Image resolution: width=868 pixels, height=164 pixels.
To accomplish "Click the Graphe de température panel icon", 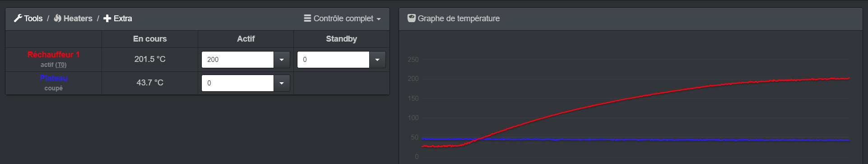I will click(412, 19).
